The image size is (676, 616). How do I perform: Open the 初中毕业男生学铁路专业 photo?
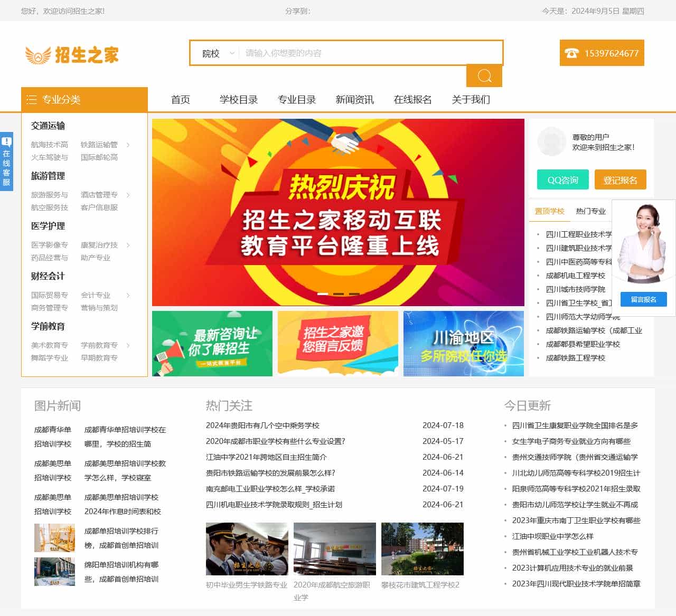click(x=247, y=549)
